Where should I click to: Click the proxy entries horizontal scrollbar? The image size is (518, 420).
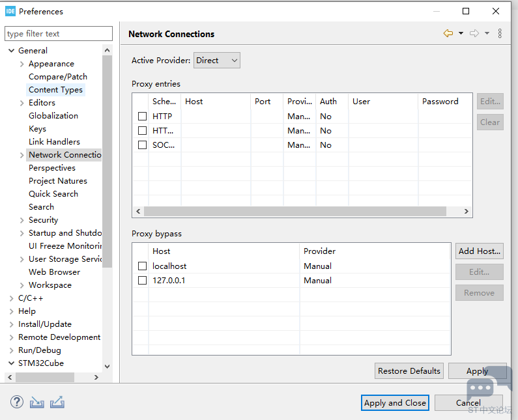[x=295, y=212]
